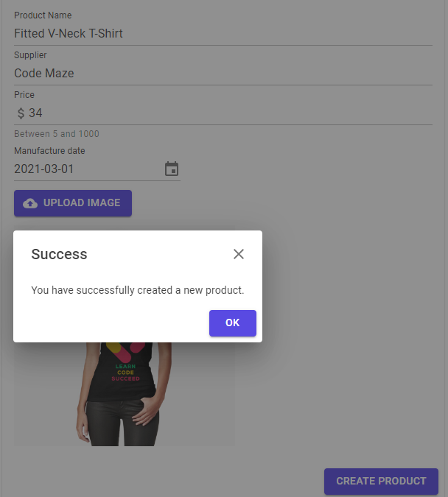Click the Upload Image button label

[82, 203]
